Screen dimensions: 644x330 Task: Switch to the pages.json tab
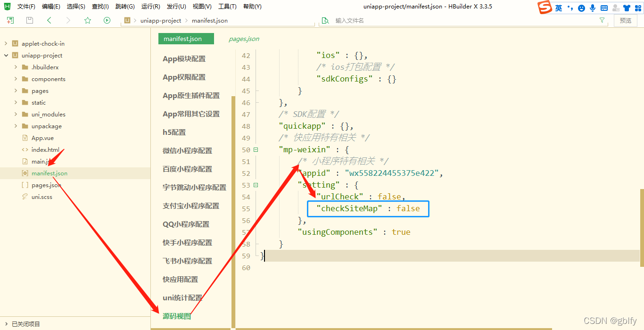coord(244,39)
